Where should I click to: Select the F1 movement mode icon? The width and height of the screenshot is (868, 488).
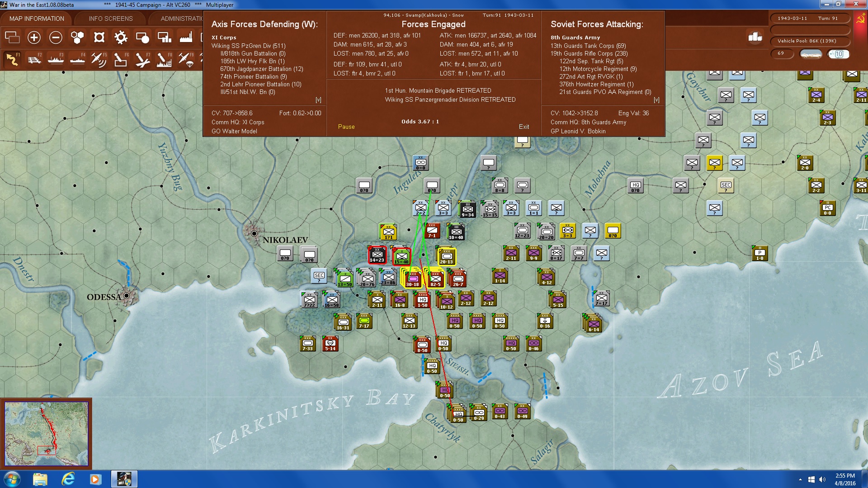13,59
